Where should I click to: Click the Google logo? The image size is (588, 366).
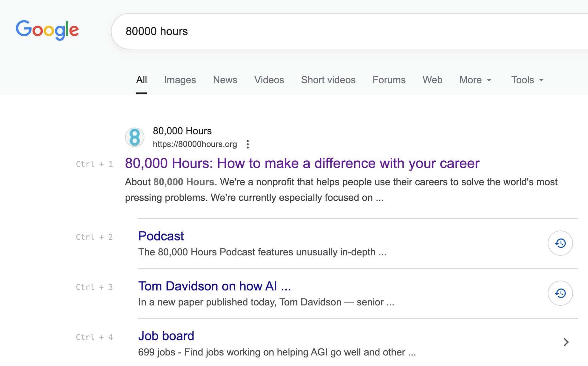[47, 30]
